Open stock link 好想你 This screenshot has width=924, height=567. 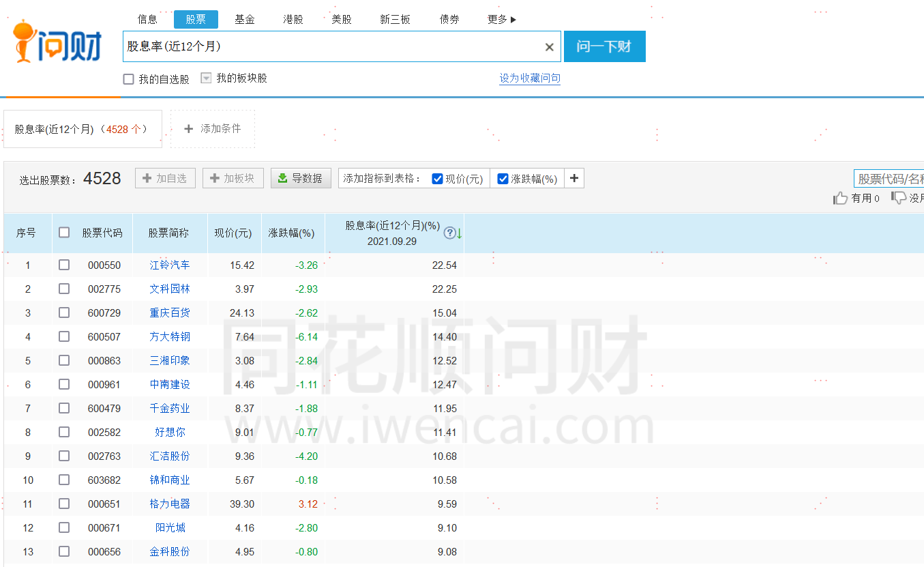pos(170,432)
